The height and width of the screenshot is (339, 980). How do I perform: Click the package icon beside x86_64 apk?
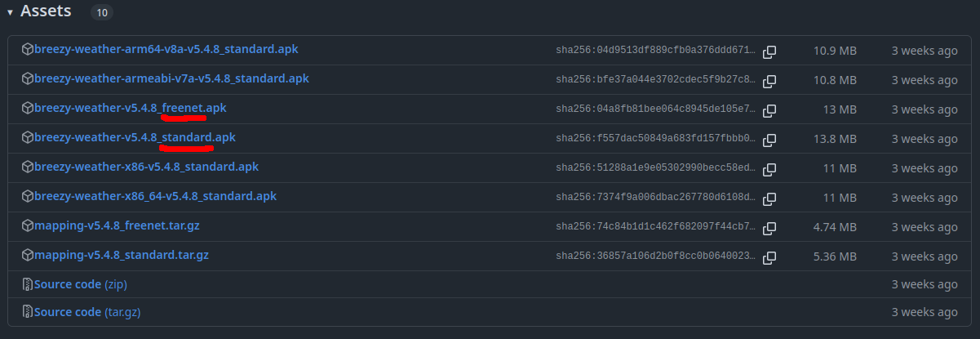28,196
